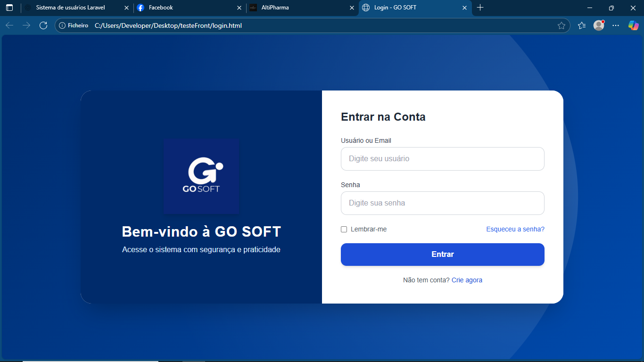The image size is (644, 362).
Task: Open the tab actions menu icon
Action: 9,8
